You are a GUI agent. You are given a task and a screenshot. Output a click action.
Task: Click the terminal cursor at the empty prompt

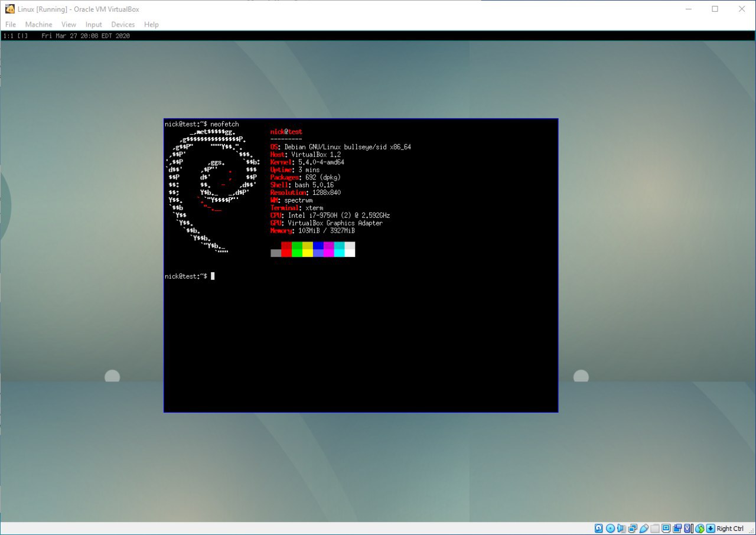213,276
